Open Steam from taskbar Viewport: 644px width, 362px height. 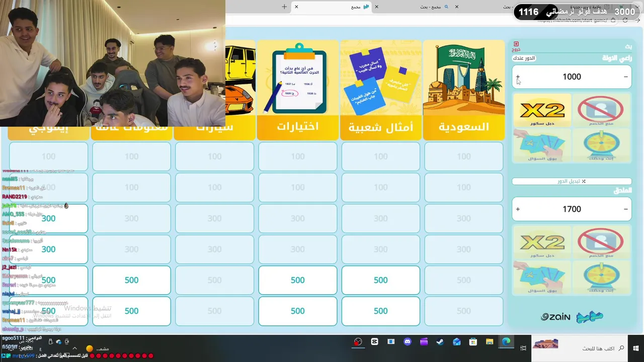440,342
